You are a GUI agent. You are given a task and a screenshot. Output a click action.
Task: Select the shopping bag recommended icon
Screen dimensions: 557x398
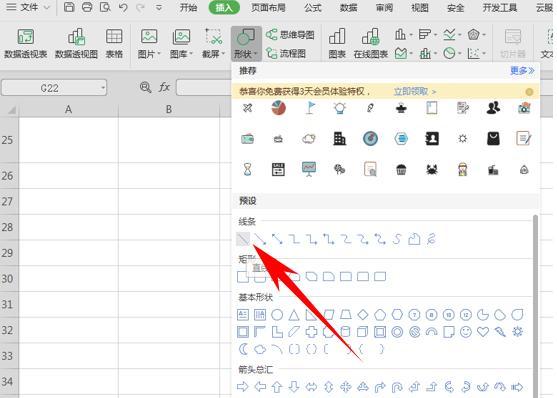pyautogui.click(x=493, y=139)
